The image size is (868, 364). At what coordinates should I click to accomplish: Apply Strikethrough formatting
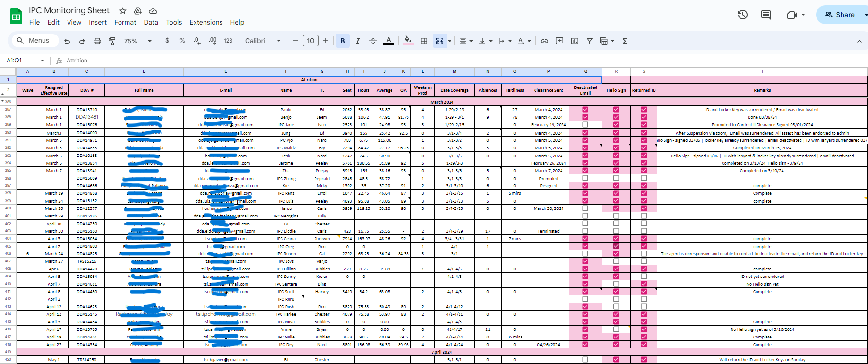(x=373, y=41)
